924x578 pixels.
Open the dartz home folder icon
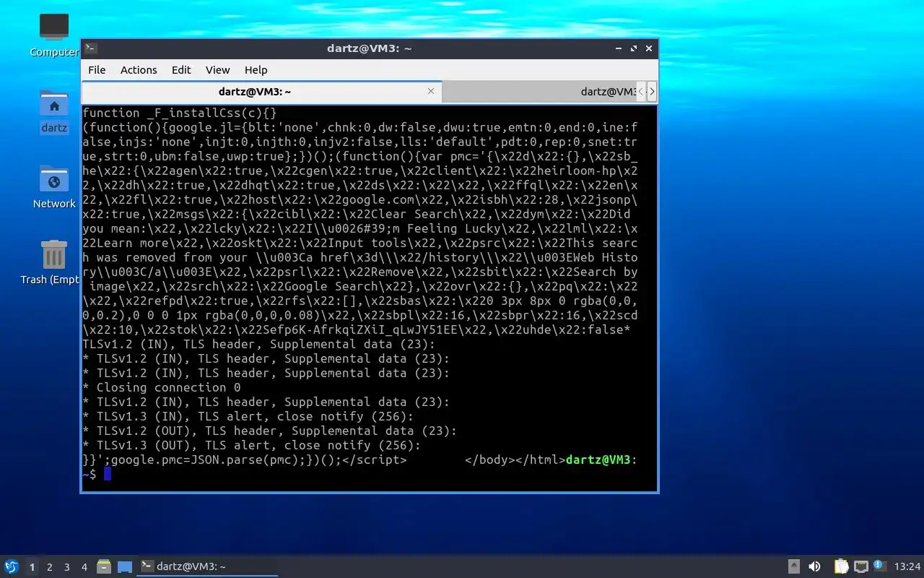(x=54, y=111)
